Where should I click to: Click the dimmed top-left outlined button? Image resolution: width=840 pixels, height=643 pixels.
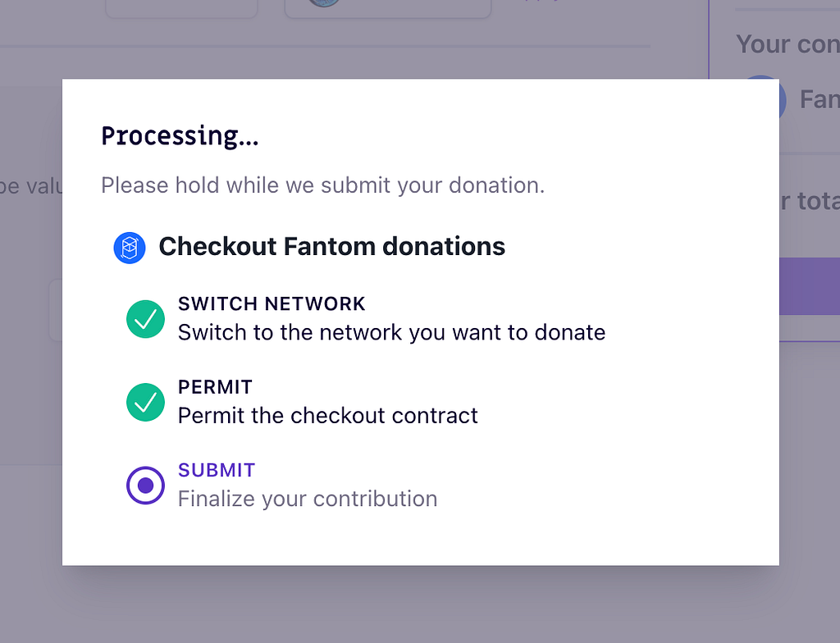click(x=181, y=8)
